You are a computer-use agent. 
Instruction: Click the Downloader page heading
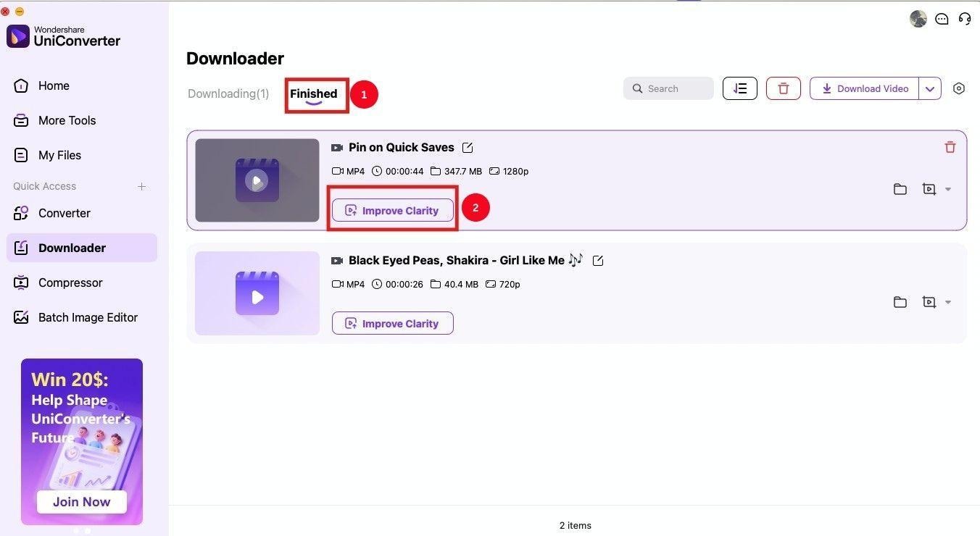[x=235, y=59]
